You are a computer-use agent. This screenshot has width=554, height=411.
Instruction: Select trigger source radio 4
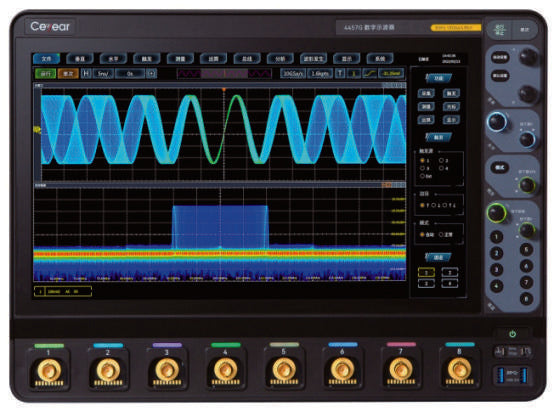coord(441,168)
